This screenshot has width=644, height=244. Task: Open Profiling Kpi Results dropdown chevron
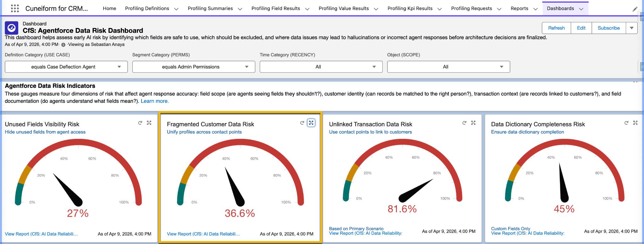(x=440, y=9)
